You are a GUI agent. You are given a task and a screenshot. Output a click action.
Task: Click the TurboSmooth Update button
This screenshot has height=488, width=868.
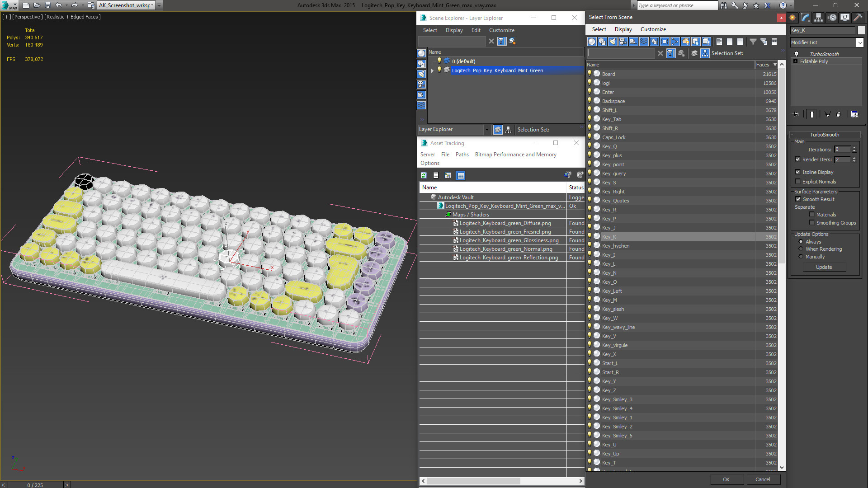824,267
